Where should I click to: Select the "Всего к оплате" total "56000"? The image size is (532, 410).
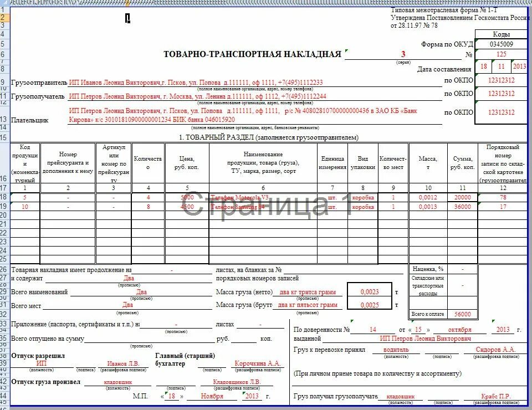[462, 314]
